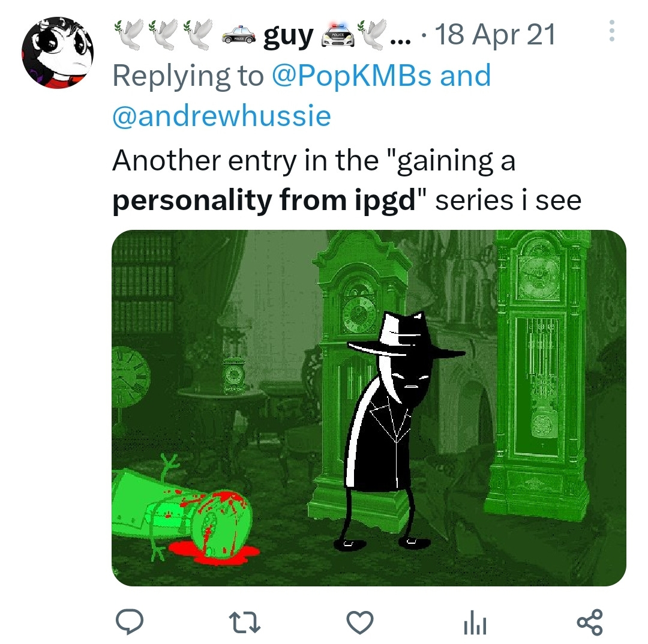Image resolution: width=648 pixels, height=644 pixels.
Task: Like the tweet with the heart icon
Action: click(359, 622)
